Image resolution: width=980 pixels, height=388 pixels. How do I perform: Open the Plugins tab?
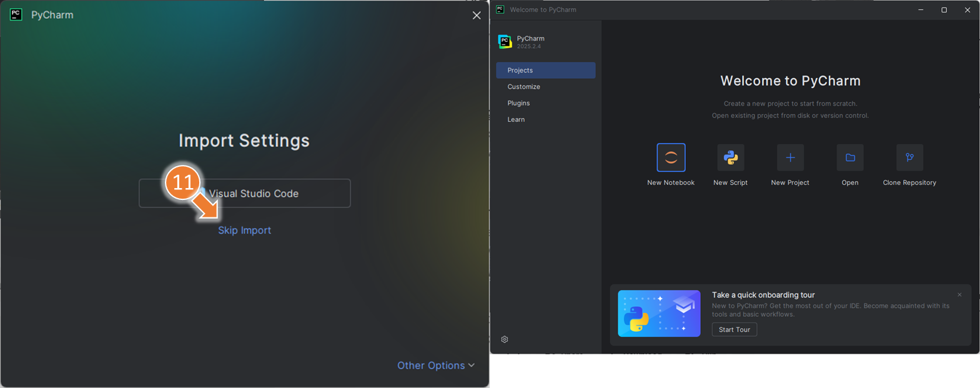546,103
